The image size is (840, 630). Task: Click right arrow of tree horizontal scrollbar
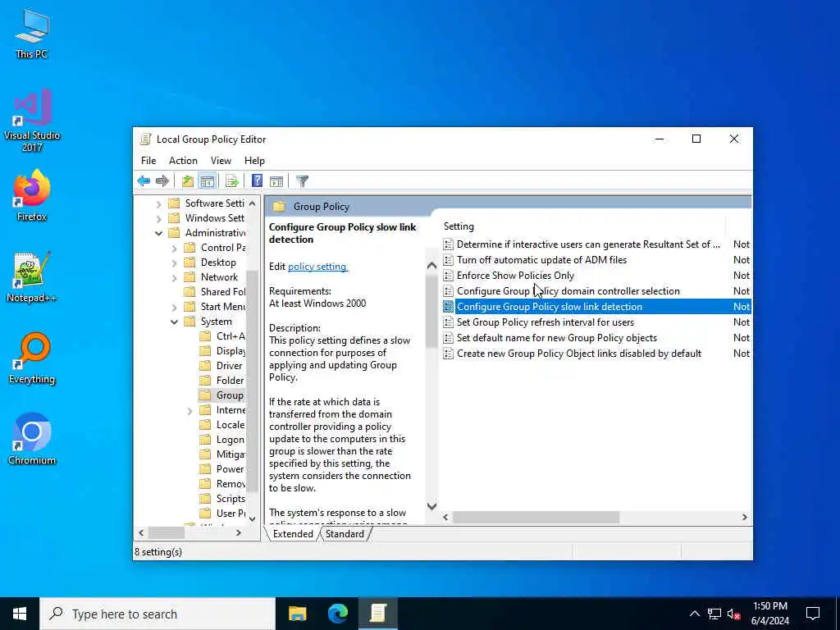click(x=239, y=533)
